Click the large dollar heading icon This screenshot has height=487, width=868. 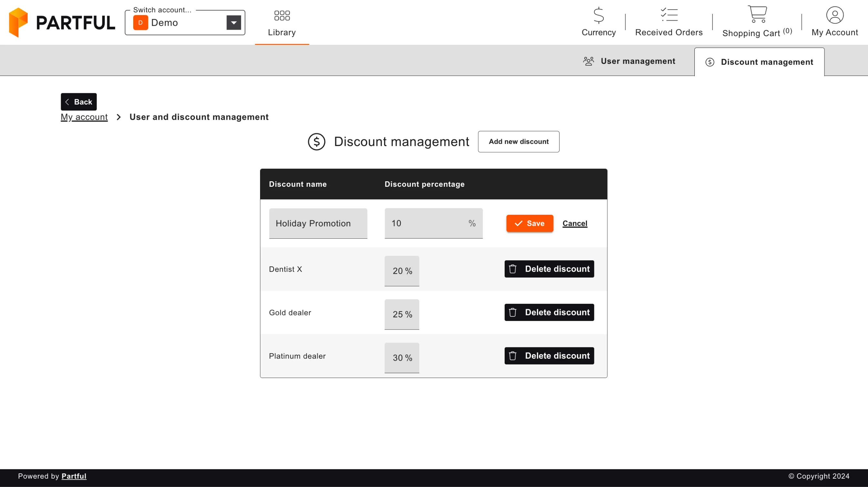tap(317, 142)
